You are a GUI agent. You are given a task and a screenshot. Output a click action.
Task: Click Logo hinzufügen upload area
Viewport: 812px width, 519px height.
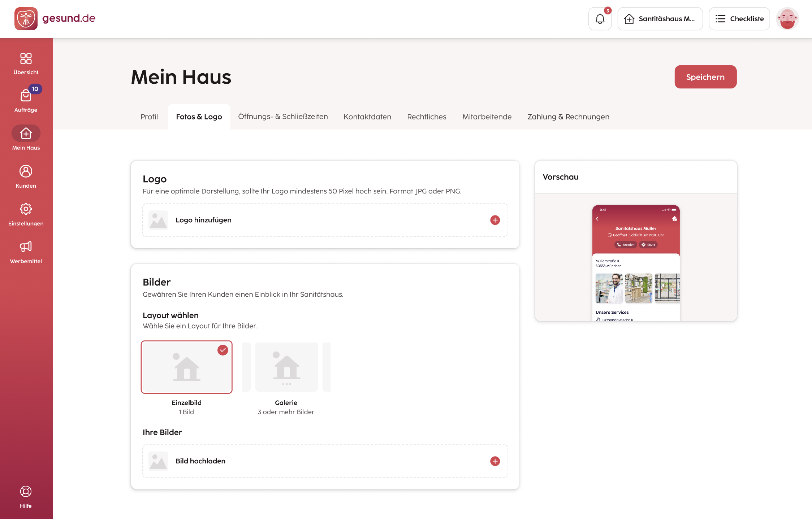(325, 220)
